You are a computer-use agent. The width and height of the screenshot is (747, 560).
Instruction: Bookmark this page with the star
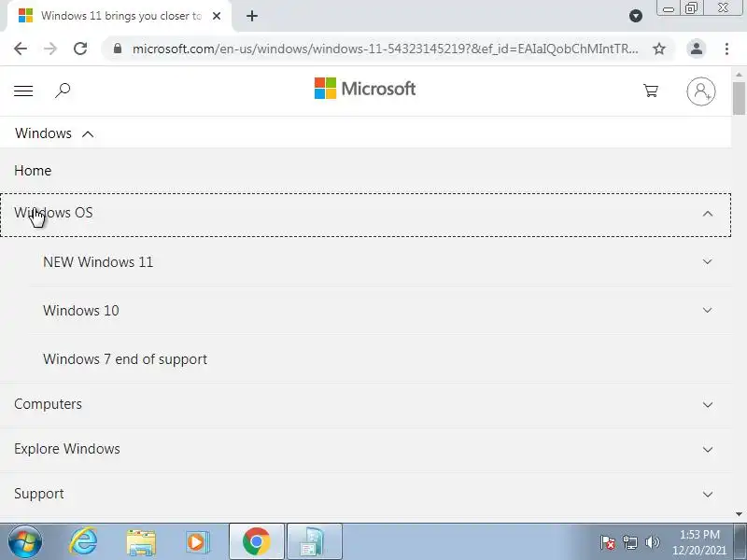point(659,49)
